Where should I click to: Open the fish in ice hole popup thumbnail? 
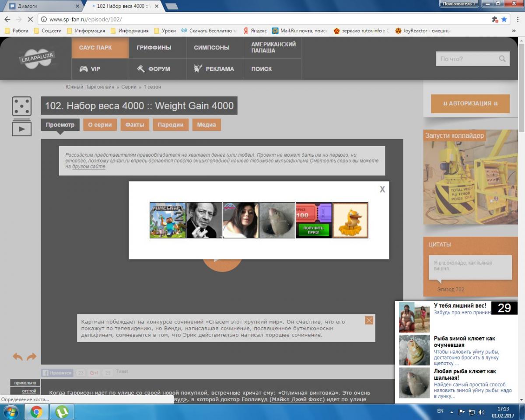point(277,220)
